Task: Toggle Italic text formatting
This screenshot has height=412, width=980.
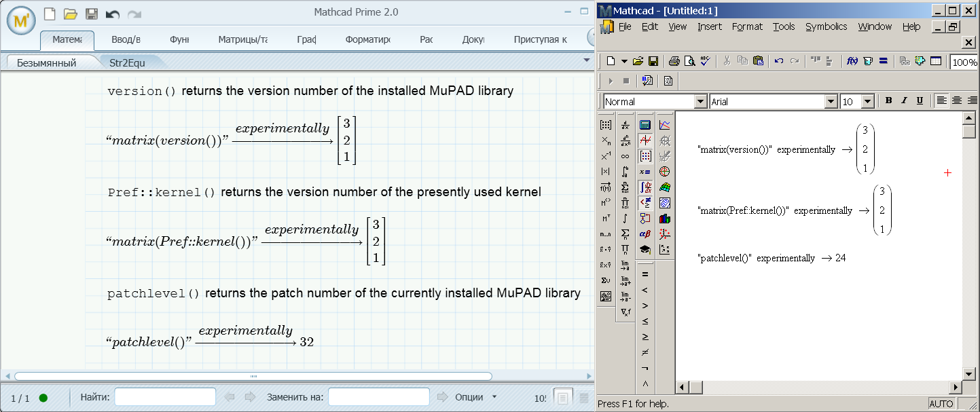Action: point(904,100)
